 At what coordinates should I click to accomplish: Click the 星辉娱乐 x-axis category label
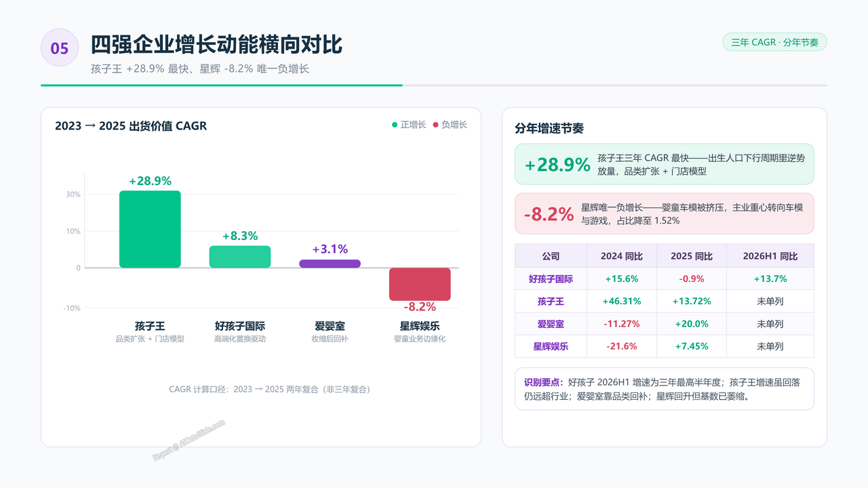pyautogui.click(x=420, y=326)
